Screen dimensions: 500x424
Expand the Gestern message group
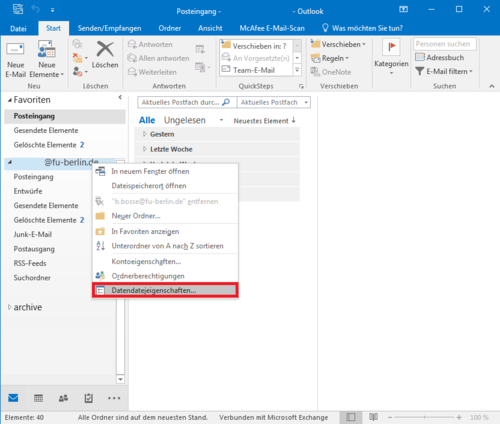point(144,134)
